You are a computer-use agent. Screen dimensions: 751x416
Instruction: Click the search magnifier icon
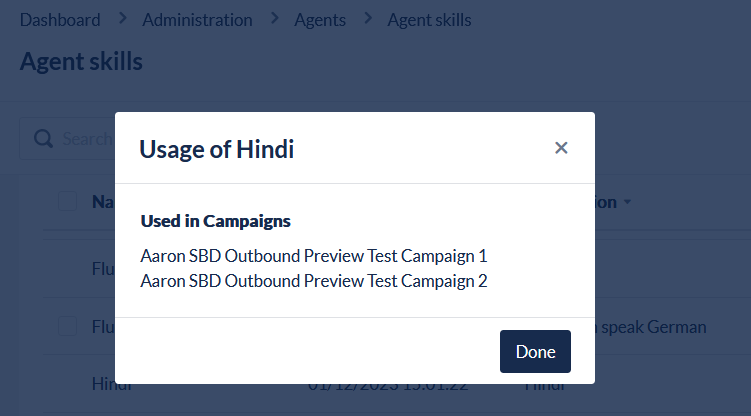click(x=43, y=138)
